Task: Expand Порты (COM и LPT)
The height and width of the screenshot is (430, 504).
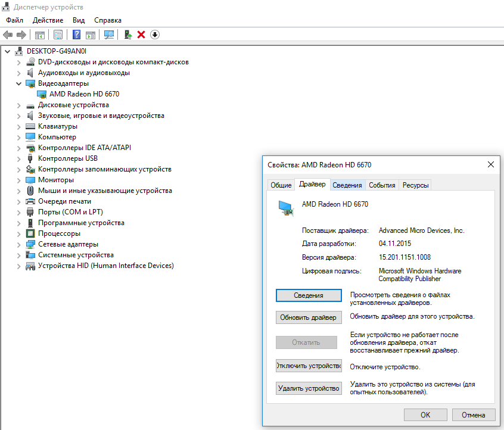Action: tap(18, 213)
